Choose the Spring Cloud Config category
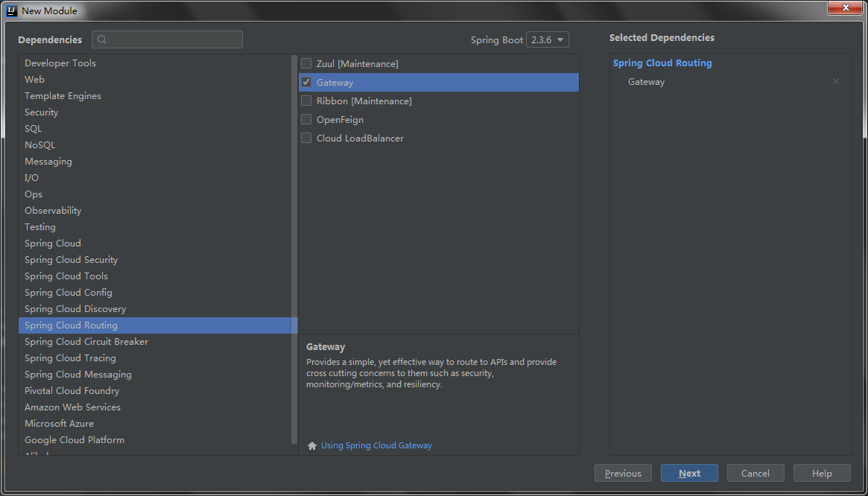The width and height of the screenshot is (868, 496). [x=155, y=292]
